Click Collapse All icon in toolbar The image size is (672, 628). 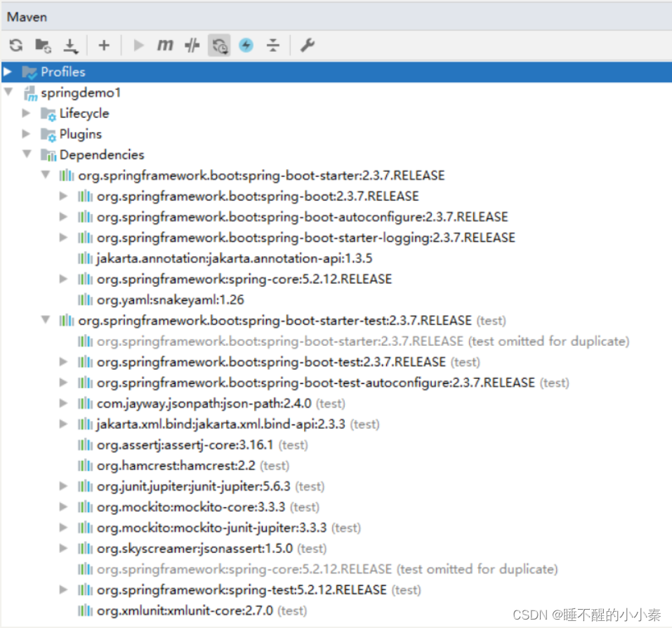tap(273, 45)
